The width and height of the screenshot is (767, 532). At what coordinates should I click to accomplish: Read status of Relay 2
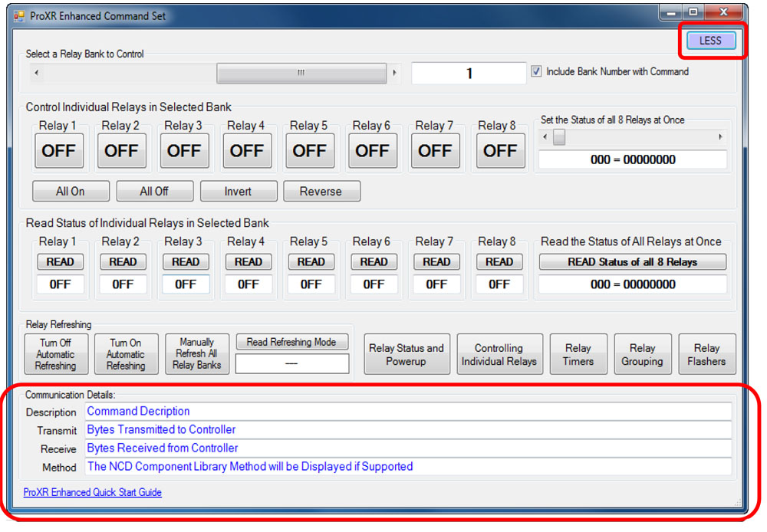pos(123,262)
